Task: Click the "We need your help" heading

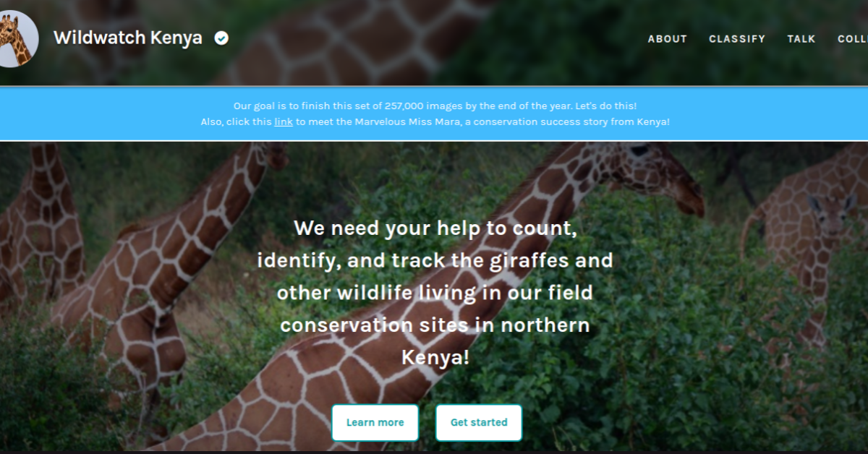Action: click(435, 228)
